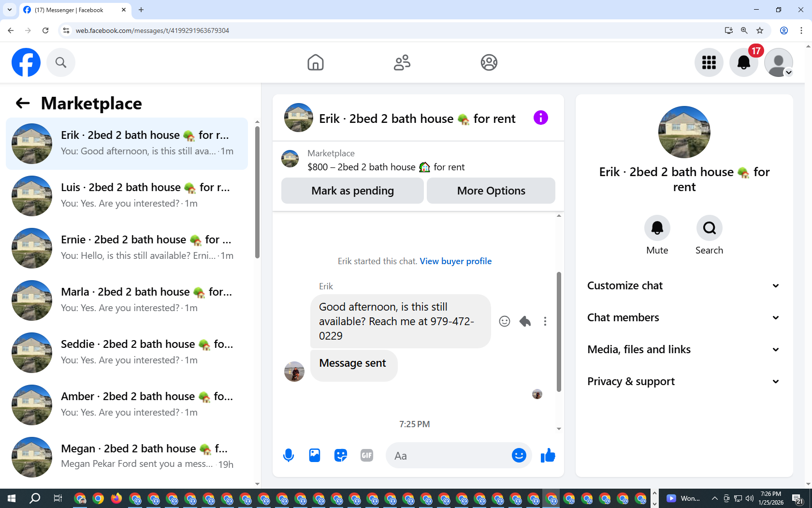
Task: Go to Facebook Home icon
Action: pyautogui.click(x=316, y=62)
